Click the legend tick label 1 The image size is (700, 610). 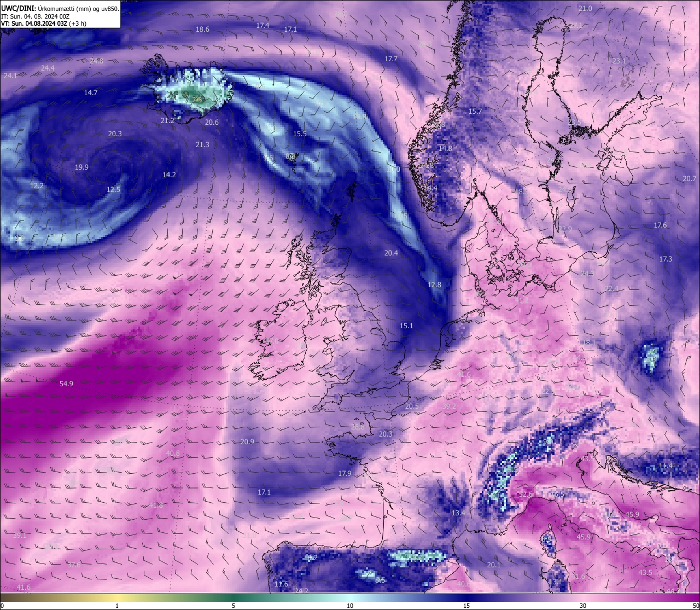point(117,606)
